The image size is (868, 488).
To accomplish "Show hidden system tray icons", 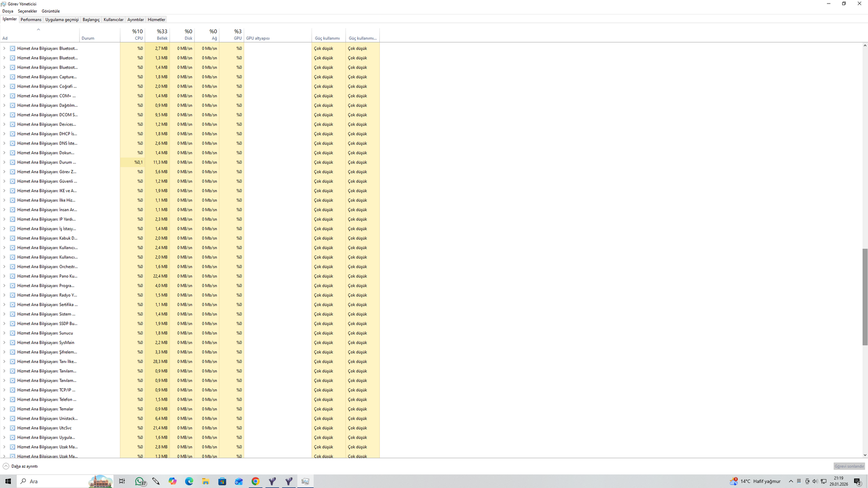I will pyautogui.click(x=791, y=481).
